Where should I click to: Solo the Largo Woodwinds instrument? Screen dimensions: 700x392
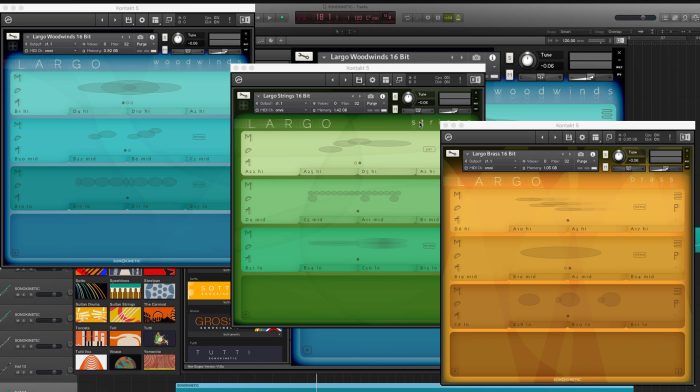pos(165,38)
